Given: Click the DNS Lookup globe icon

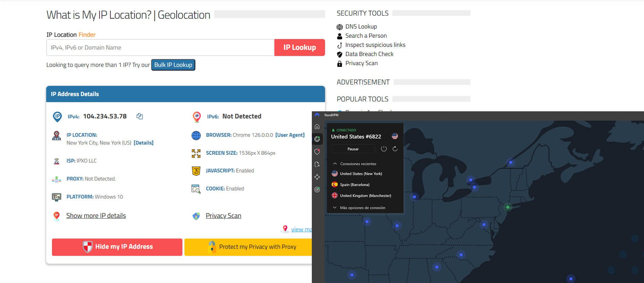Looking at the screenshot, I should coord(339,27).
